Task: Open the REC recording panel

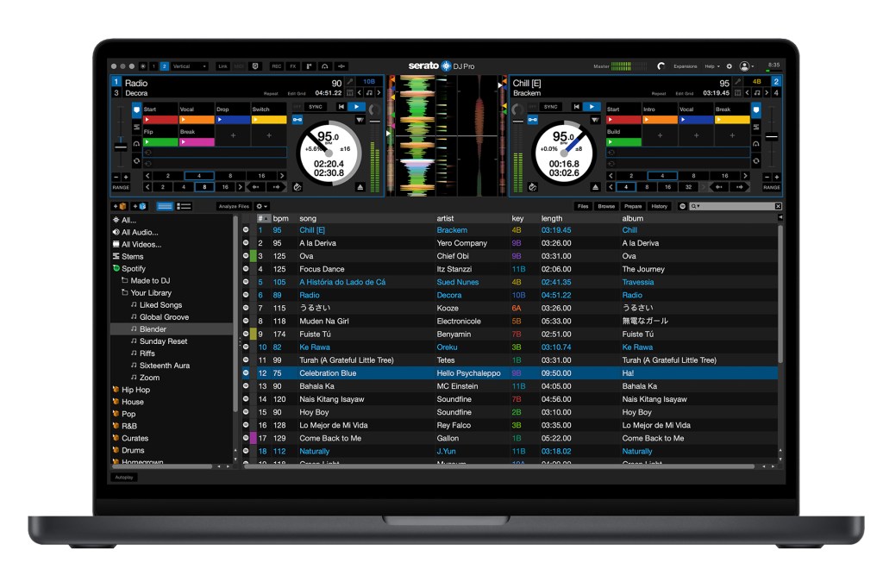Action: pos(277,66)
